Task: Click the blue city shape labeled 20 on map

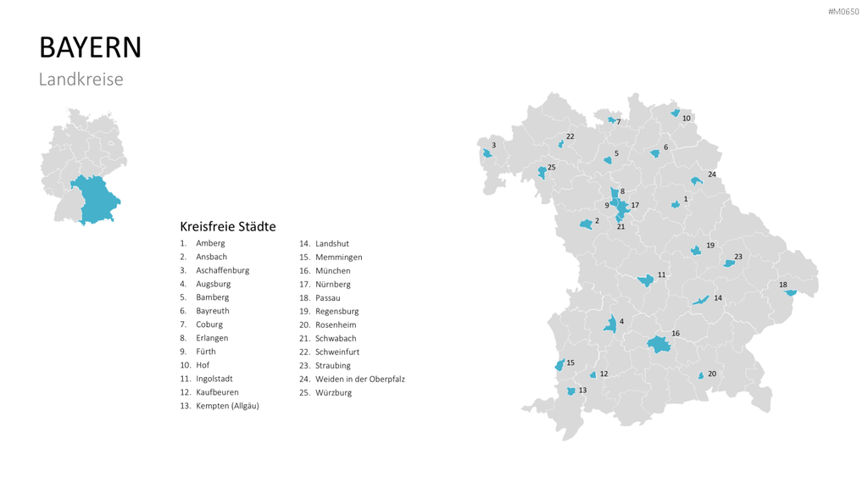Action: (701, 375)
